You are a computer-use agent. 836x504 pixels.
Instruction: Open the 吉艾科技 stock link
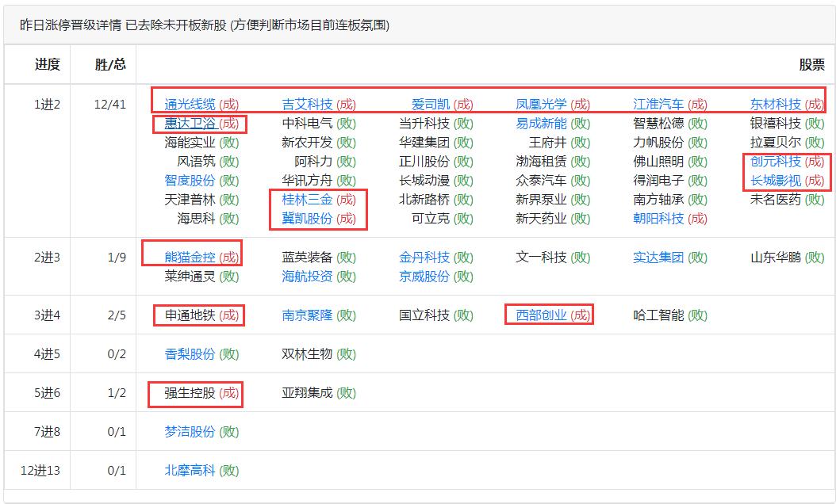tap(307, 105)
